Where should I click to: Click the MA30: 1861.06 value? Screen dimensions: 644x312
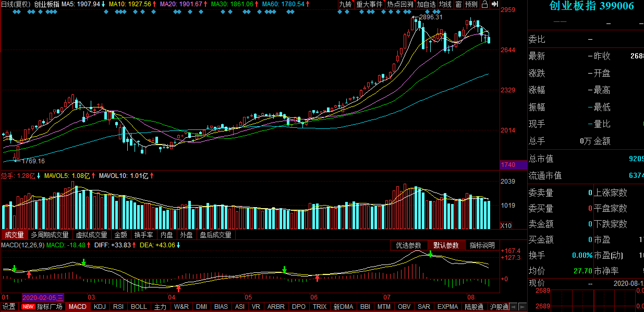point(234,4)
